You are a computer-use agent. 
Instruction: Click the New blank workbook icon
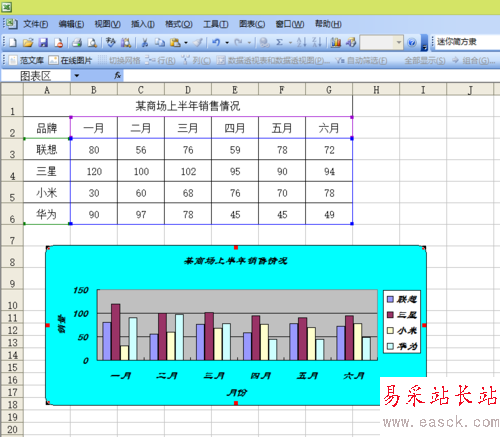[x=13, y=42]
